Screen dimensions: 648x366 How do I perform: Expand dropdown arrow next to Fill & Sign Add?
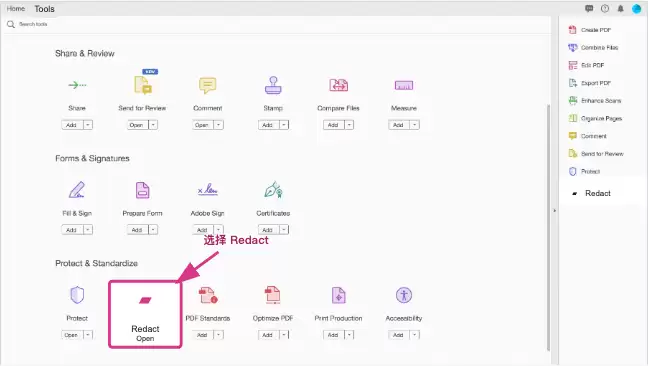tap(88, 230)
